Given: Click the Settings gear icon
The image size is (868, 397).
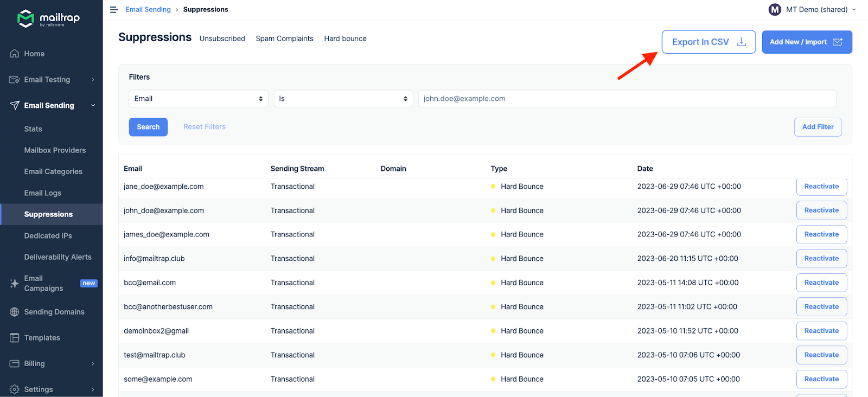Looking at the screenshot, I should [15, 389].
